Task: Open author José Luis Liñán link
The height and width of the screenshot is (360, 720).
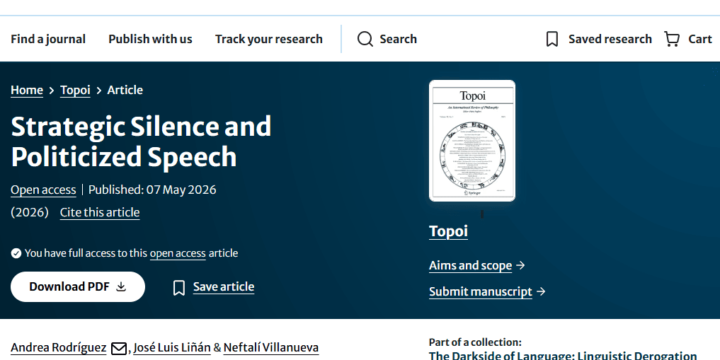Action: pos(172,348)
